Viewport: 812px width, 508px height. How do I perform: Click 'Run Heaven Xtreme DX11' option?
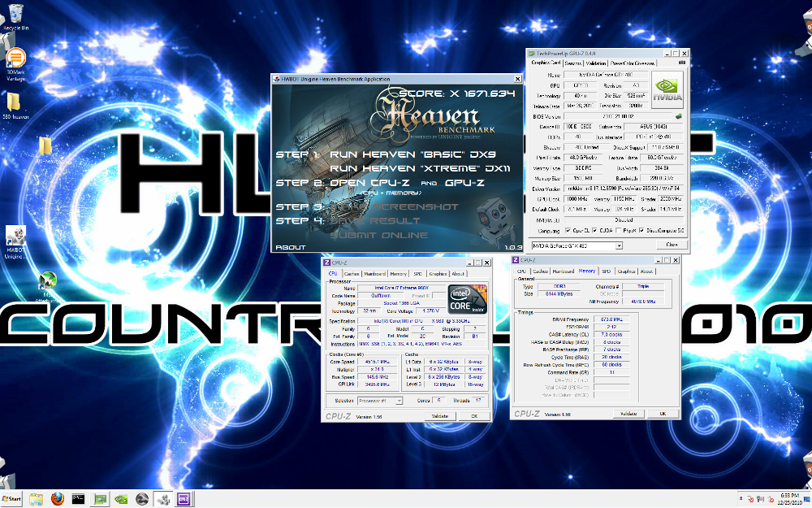(420, 168)
